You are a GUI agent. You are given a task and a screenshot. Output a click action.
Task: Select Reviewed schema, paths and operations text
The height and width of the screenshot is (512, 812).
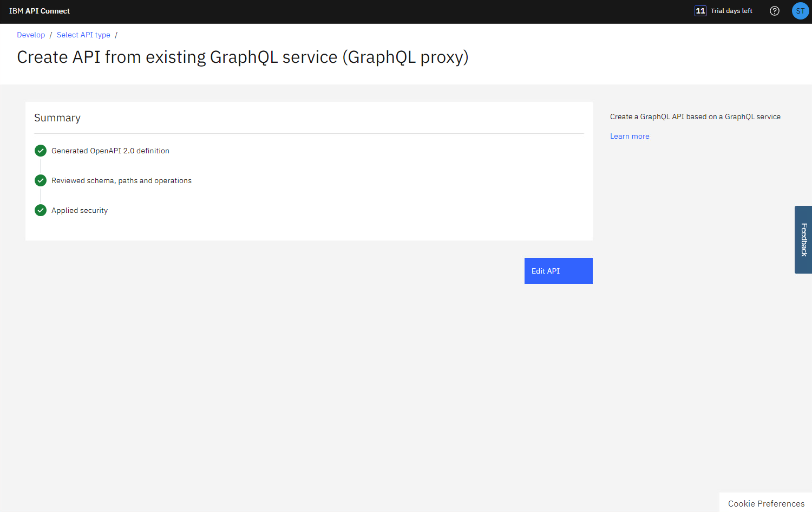[x=121, y=180]
